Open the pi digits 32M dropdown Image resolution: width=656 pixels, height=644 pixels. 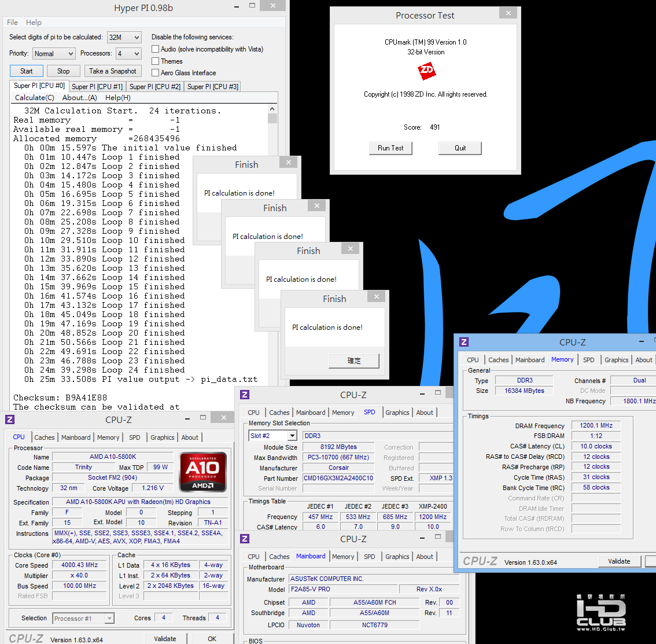coord(124,37)
